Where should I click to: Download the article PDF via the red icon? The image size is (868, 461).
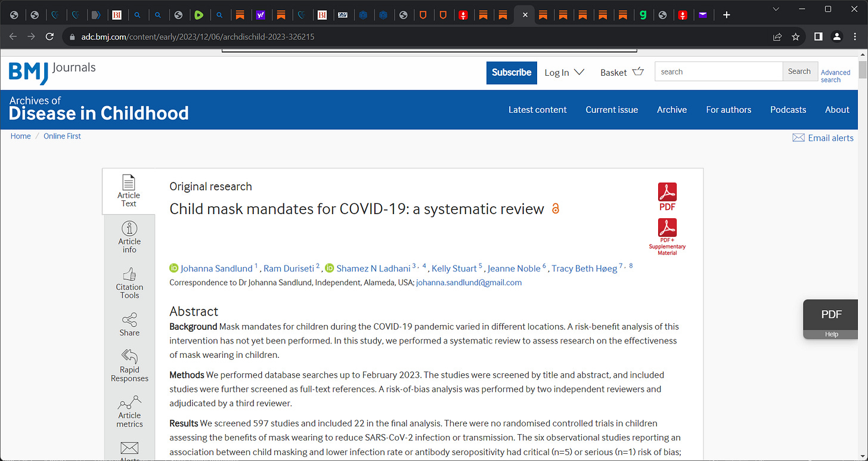pyautogui.click(x=667, y=197)
